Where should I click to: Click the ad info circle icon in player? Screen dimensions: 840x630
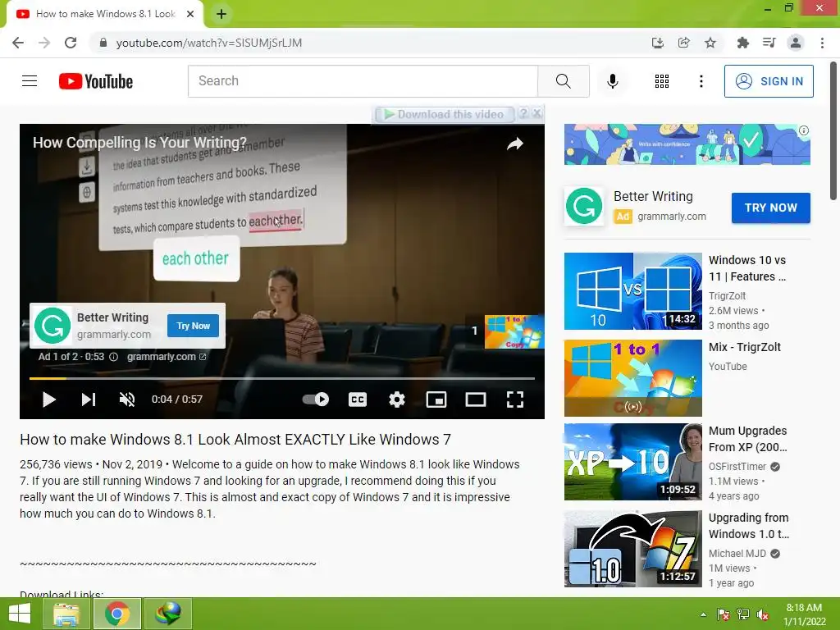113,357
